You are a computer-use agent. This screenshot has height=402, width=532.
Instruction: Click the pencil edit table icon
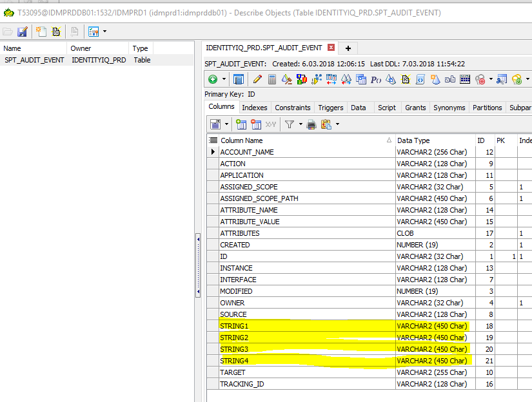(x=257, y=79)
